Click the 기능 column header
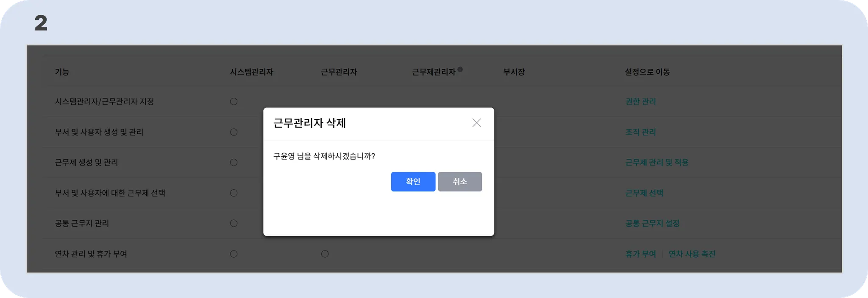868x298 pixels. tap(62, 72)
